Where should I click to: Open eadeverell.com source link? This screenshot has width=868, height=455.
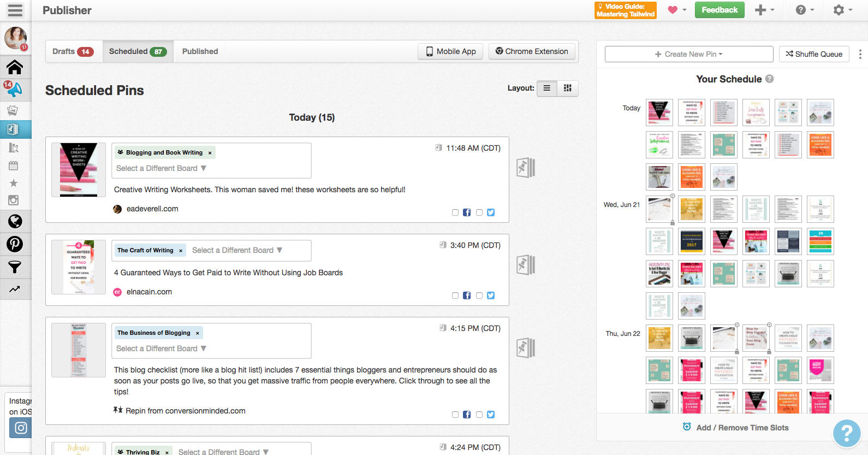tap(152, 209)
